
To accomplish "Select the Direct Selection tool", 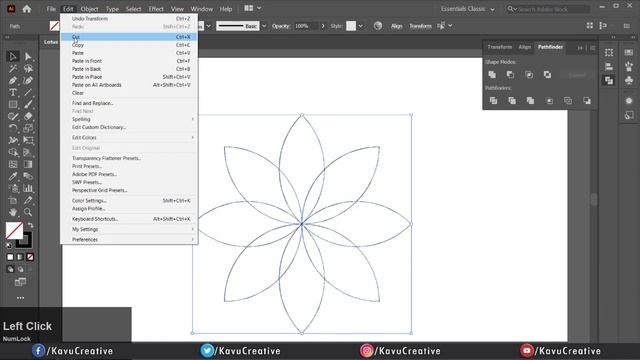I will [x=28, y=56].
